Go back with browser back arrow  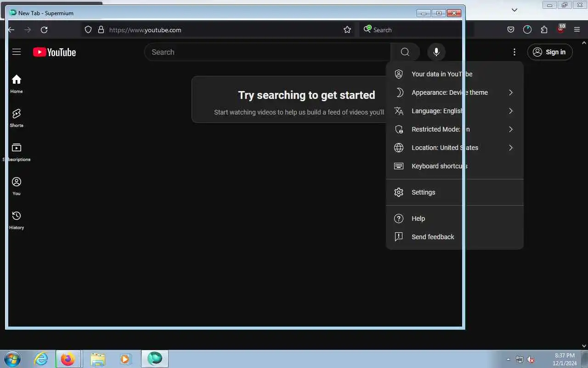(x=11, y=30)
